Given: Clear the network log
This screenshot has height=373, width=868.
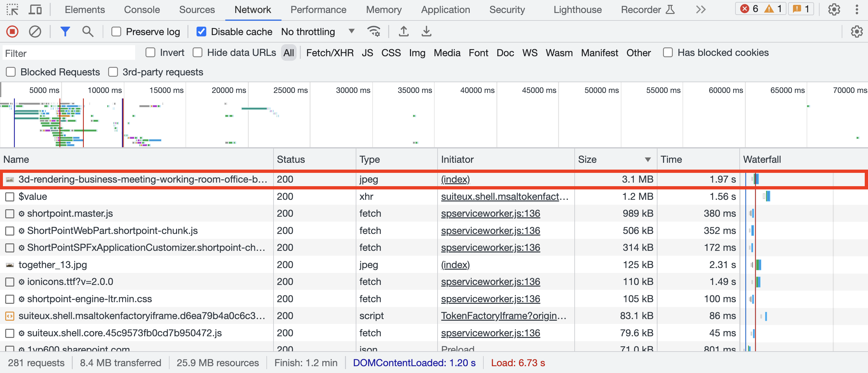Looking at the screenshot, I should click(x=35, y=31).
